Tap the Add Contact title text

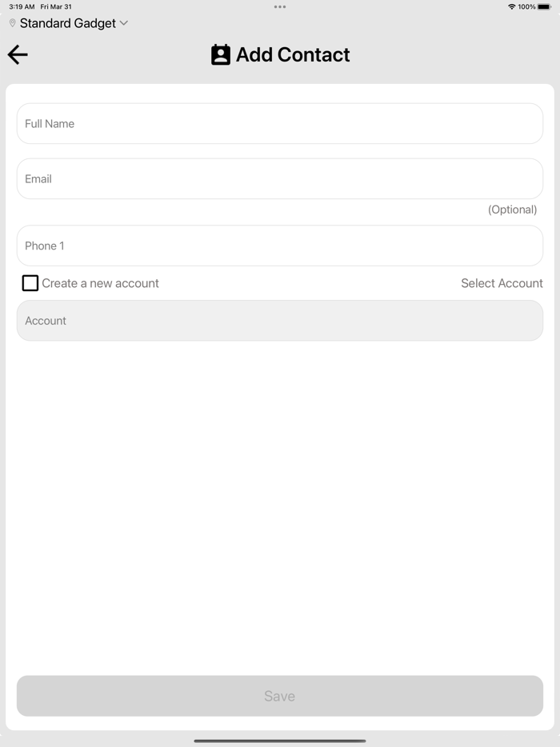[x=293, y=54]
